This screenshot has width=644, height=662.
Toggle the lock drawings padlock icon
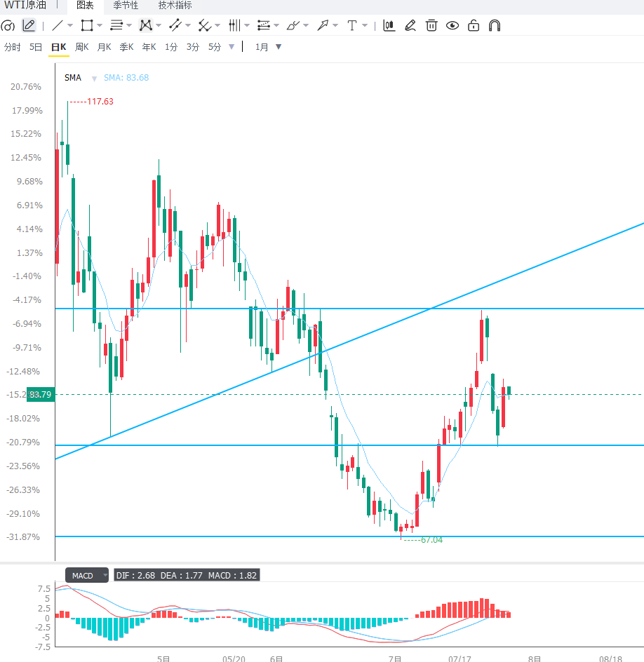[x=474, y=26]
